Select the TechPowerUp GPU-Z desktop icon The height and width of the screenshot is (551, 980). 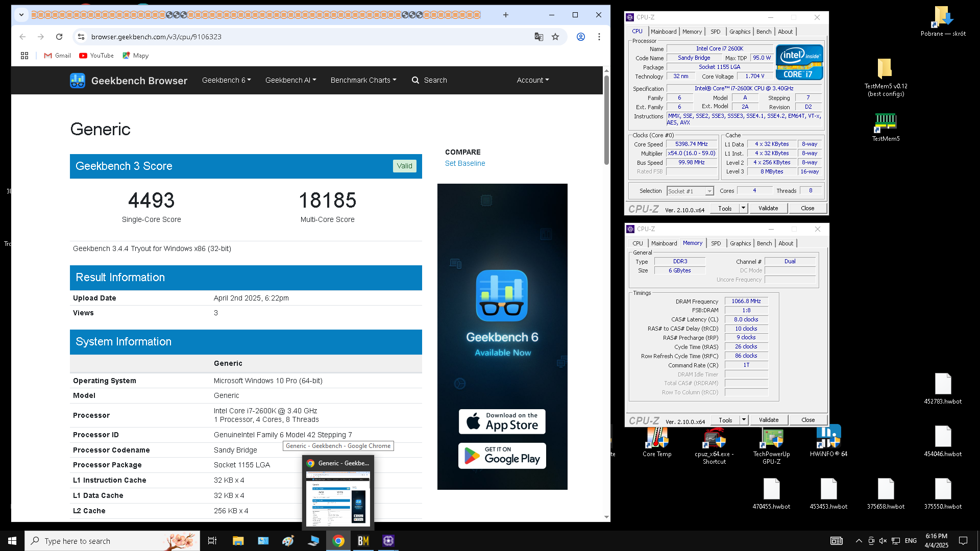771,446
